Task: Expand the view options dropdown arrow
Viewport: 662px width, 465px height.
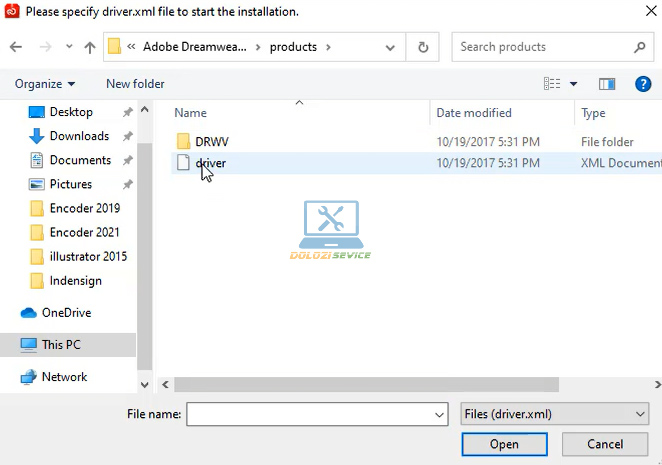Action: (x=574, y=84)
